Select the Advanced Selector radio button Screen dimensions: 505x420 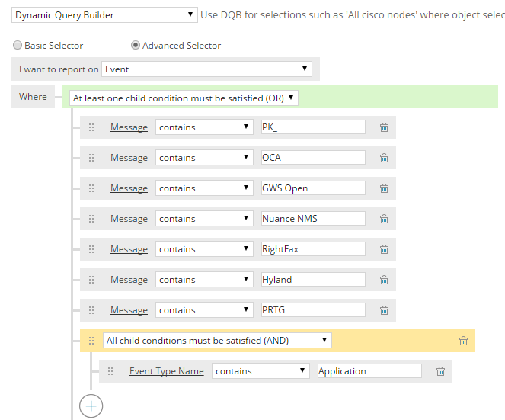click(136, 46)
